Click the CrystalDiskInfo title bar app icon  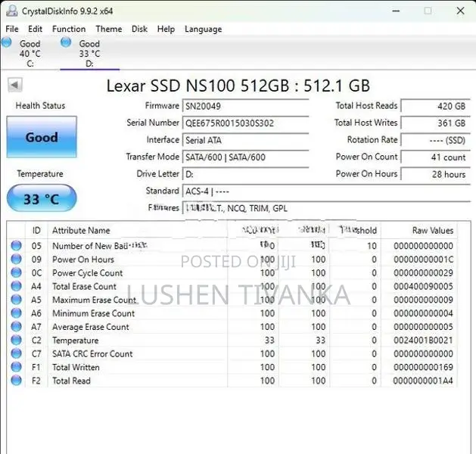pyautogui.click(x=12, y=11)
